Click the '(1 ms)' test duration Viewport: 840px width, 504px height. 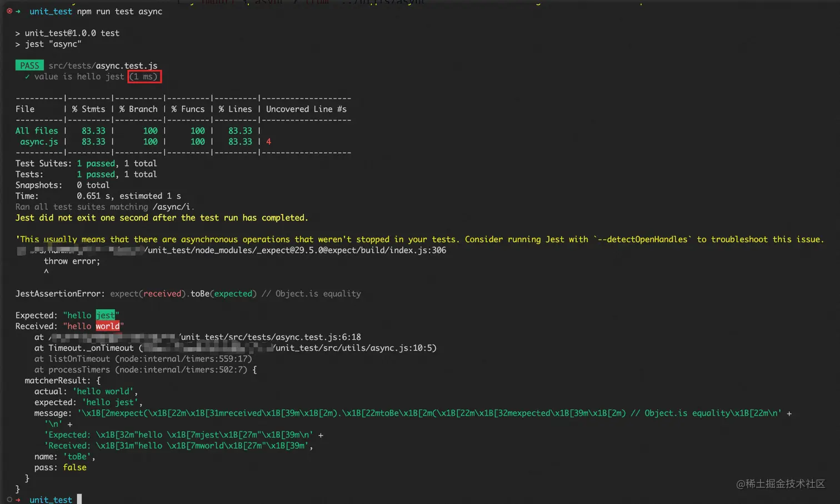pyautogui.click(x=144, y=77)
